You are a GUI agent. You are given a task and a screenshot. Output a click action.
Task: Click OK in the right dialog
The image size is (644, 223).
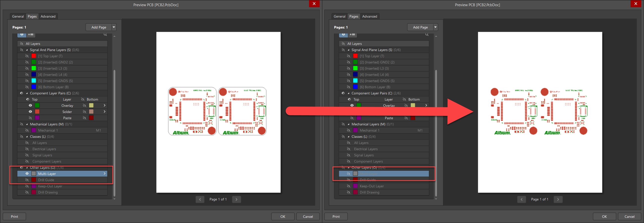604,217
